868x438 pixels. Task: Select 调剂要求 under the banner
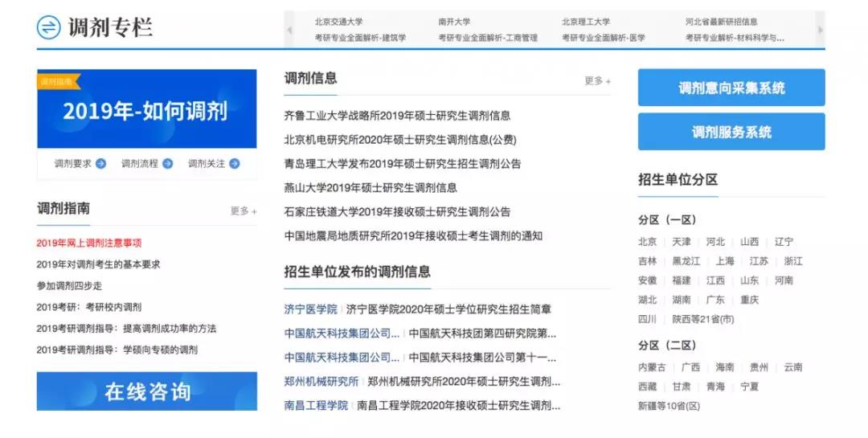[x=73, y=163]
